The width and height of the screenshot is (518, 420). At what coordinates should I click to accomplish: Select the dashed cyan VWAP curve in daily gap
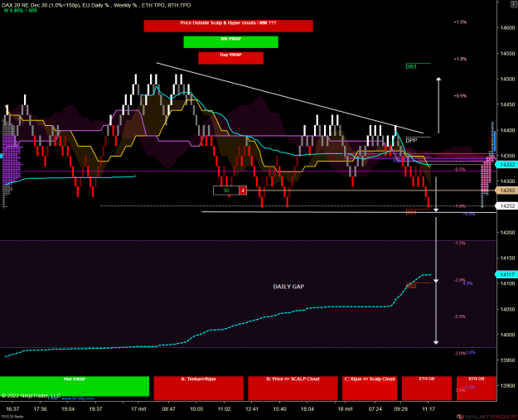pos(218,328)
